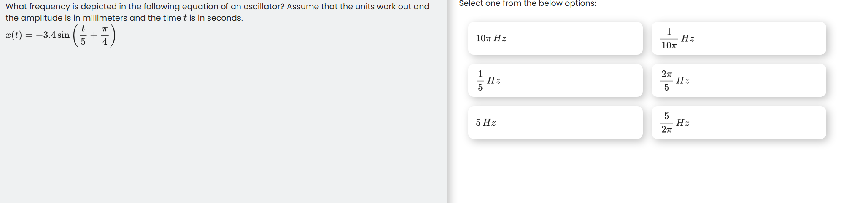Click the 'Select one from the below options' heading

pyautogui.click(x=527, y=3)
